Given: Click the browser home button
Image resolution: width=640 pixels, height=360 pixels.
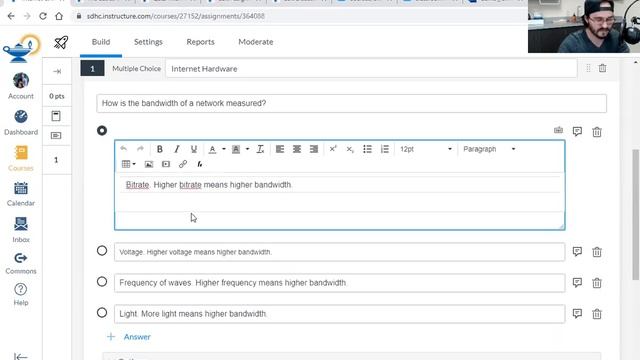Looking at the screenshot, I should click(59, 16).
